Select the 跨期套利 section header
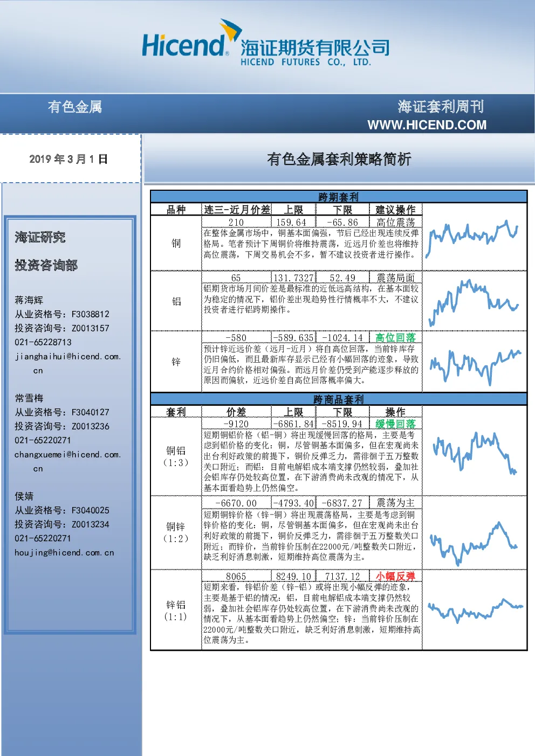This screenshot has width=535, height=756. [338, 197]
